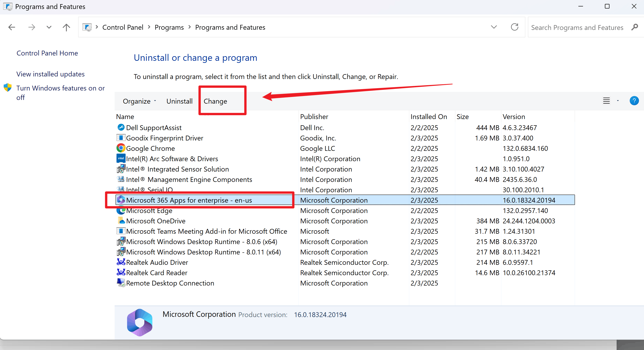Select the Remote Desktop Connection icon
The image size is (644, 350).
[x=121, y=283]
